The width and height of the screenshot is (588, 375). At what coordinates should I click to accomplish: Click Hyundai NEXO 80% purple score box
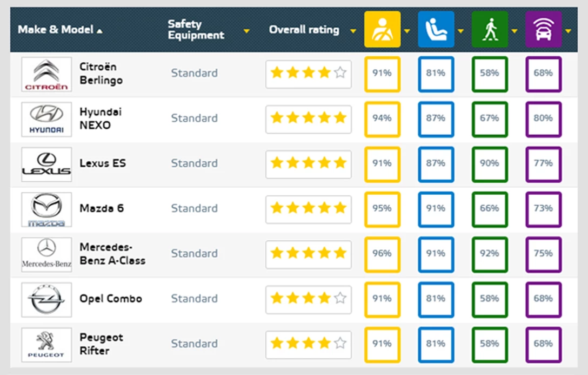click(543, 119)
